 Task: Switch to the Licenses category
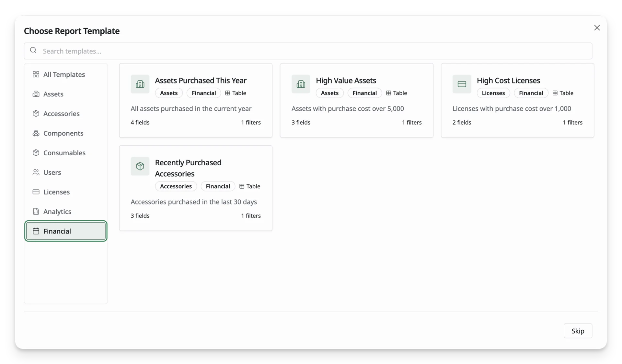click(66, 192)
